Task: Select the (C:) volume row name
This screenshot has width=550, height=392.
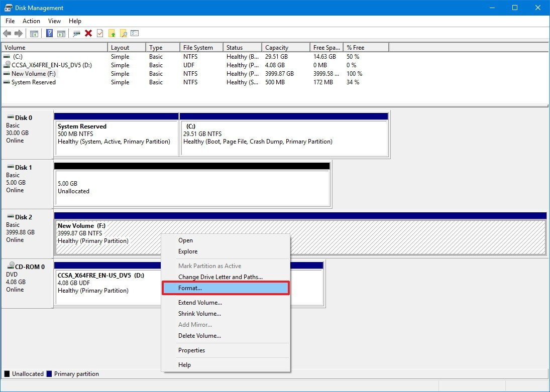Action: [18, 56]
